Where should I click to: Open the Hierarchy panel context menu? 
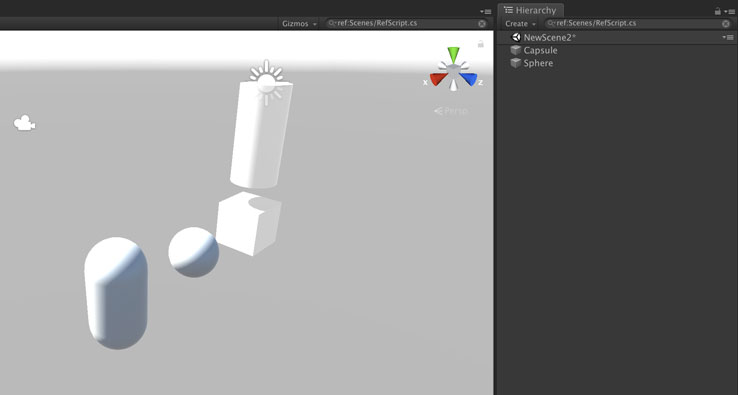tap(729, 11)
